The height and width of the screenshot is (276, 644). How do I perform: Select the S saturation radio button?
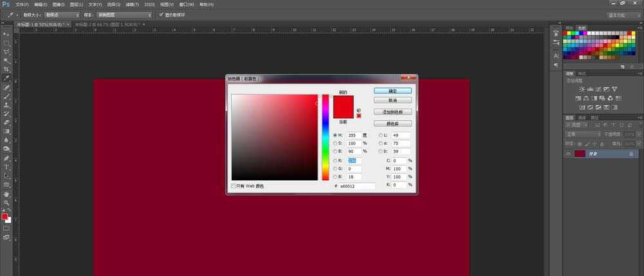point(335,143)
